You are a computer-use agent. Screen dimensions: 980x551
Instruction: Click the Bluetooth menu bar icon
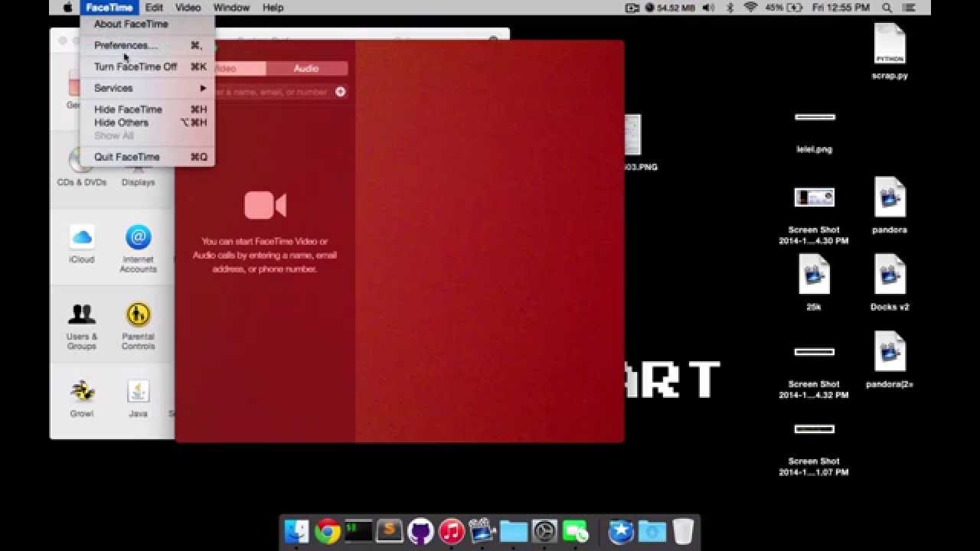click(730, 8)
